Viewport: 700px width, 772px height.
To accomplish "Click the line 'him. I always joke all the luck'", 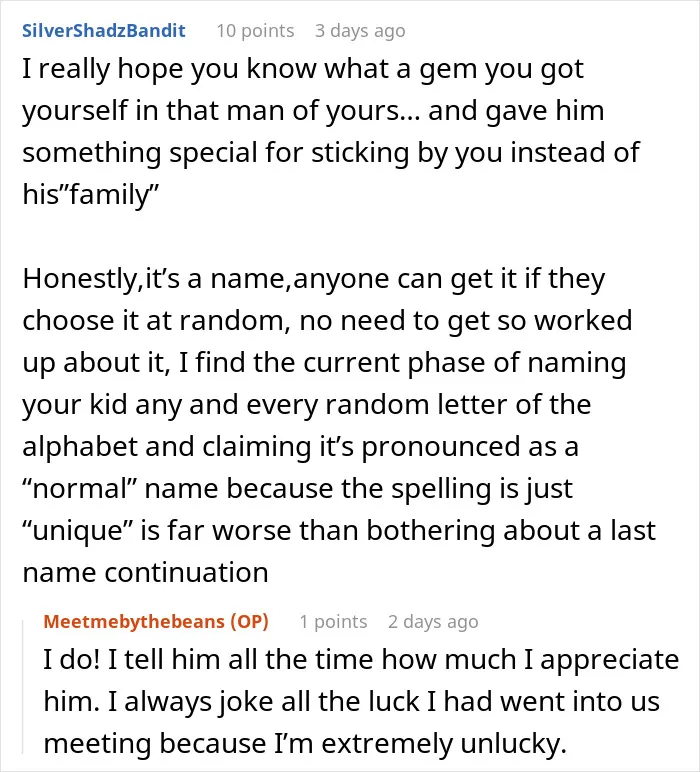I will (x=351, y=702).
